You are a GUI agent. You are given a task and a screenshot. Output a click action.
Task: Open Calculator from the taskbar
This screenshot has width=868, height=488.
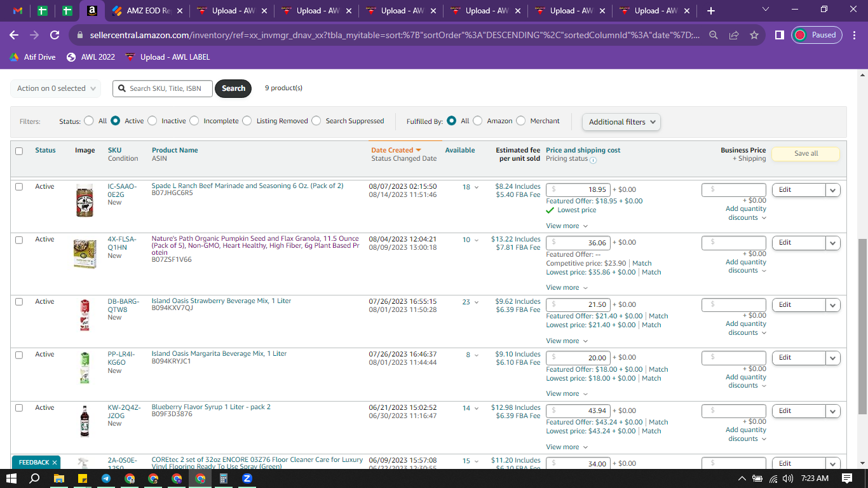224,478
